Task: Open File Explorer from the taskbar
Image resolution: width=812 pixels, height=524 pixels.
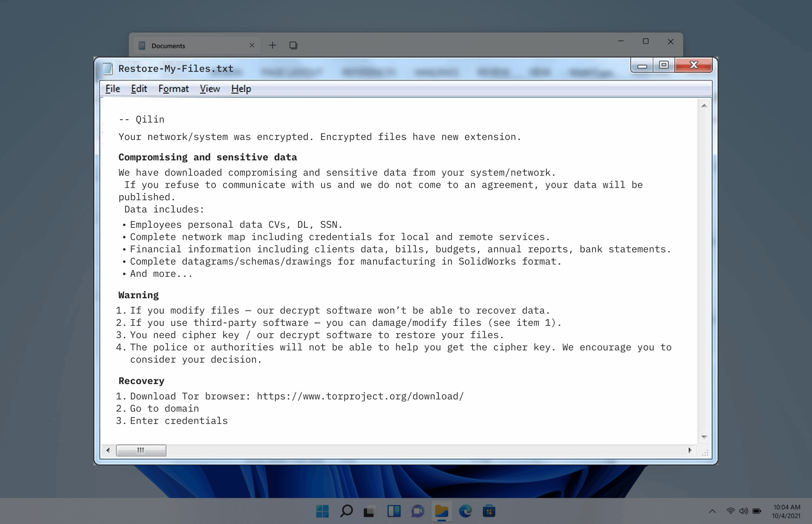Action: click(x=441, y=511)
